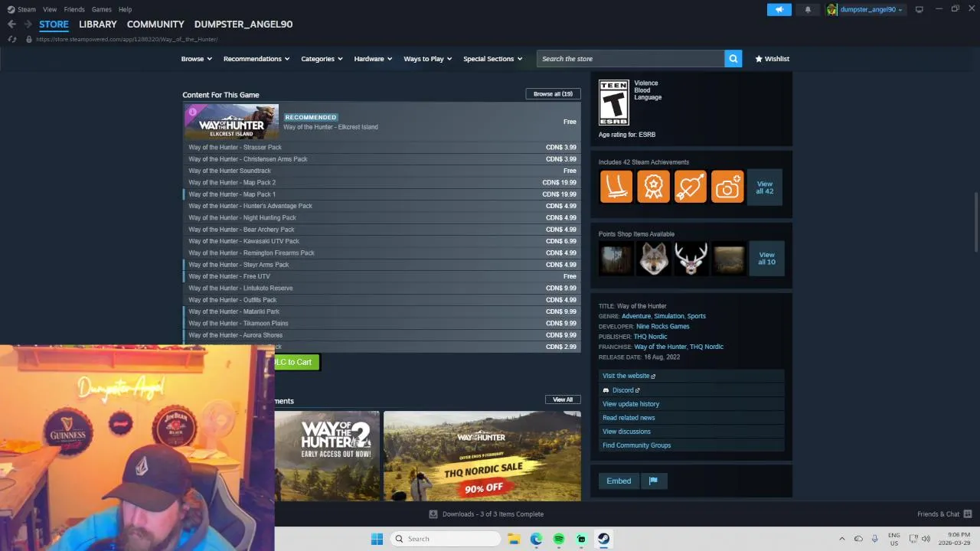Open the Friends & Chat icon
Screen dimensions: 980x551
tap(968, 514)
